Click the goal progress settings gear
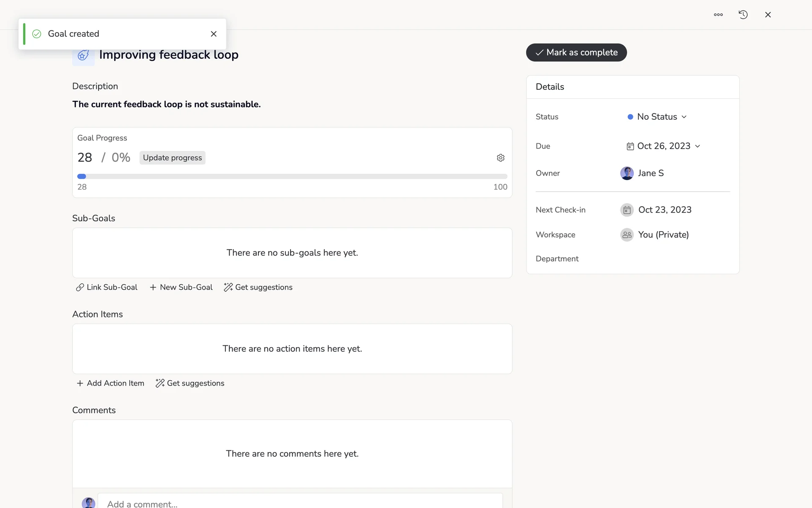The height and width of the screenshot is (508, 812). 501,158
